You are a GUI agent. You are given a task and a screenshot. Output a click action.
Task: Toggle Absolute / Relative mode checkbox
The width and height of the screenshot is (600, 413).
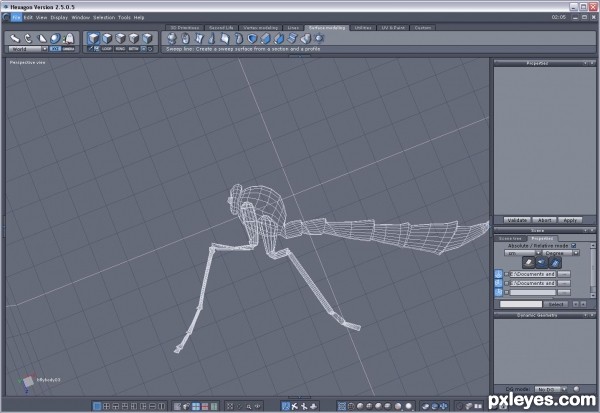point(573,245)
